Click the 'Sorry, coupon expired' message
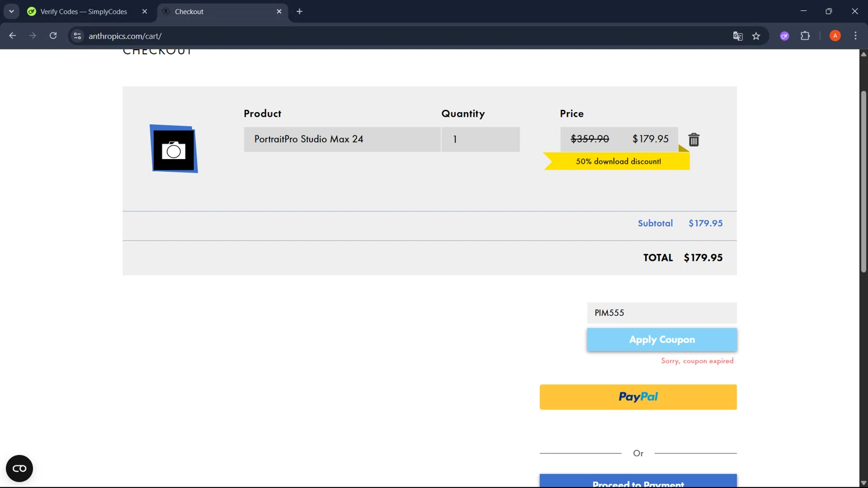This screenshot has width=868, height=488. [x=697, y=361]
